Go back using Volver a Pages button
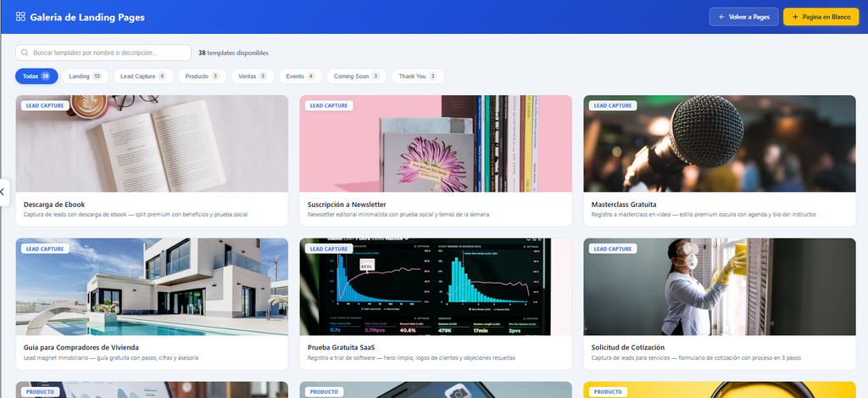The height and width of the screenshot is (398, 868). click(x=744, y=17)
